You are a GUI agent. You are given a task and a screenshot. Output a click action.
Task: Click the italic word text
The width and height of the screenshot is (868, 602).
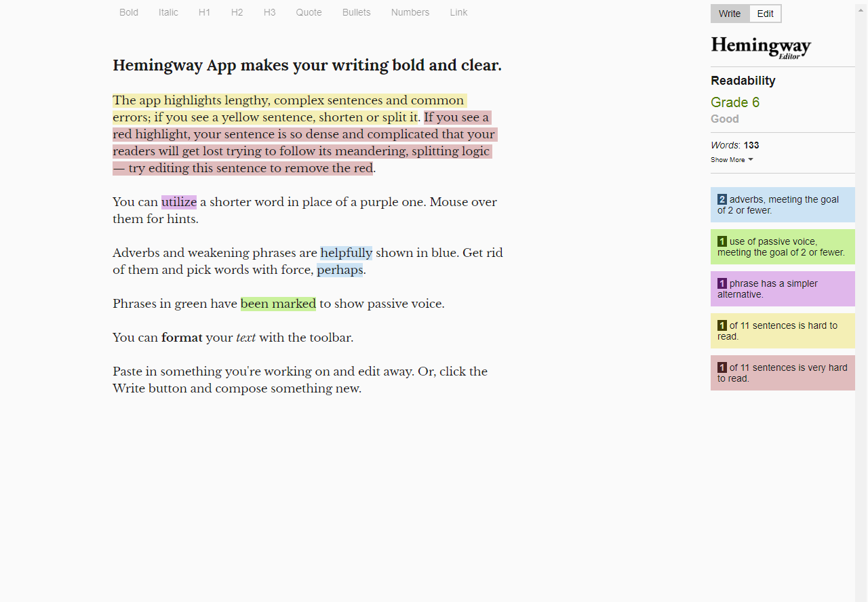(x=245, y=338)
